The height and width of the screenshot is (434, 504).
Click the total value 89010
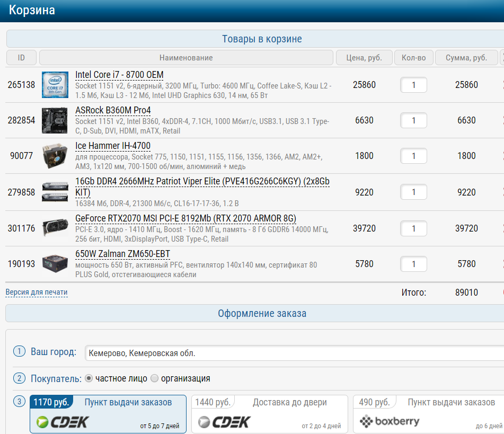click(x=466, y=293)
